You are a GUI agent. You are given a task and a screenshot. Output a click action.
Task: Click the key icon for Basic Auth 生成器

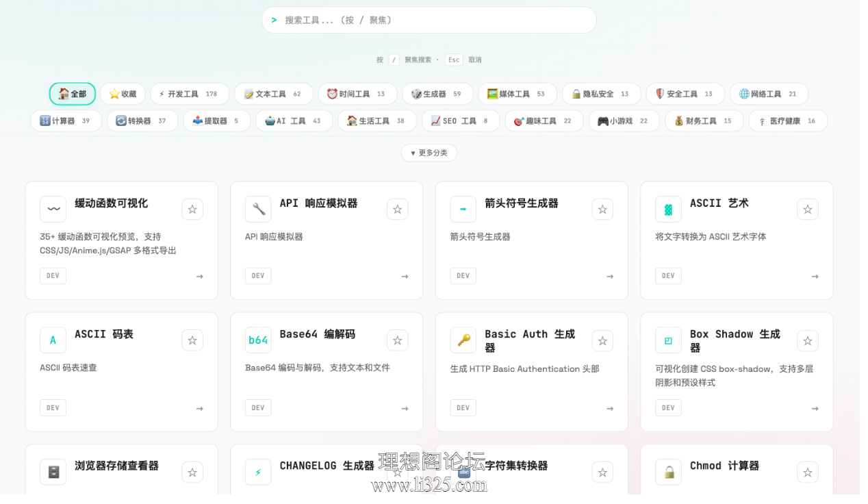[463, 340]
